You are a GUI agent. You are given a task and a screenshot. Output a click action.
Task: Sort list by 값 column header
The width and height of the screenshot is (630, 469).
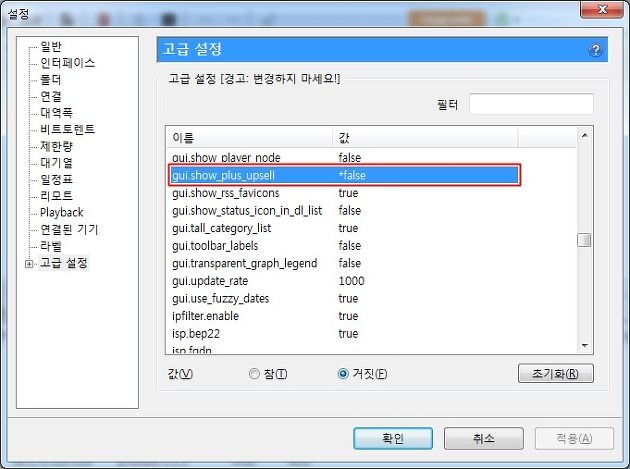click(x=425, y=138)
